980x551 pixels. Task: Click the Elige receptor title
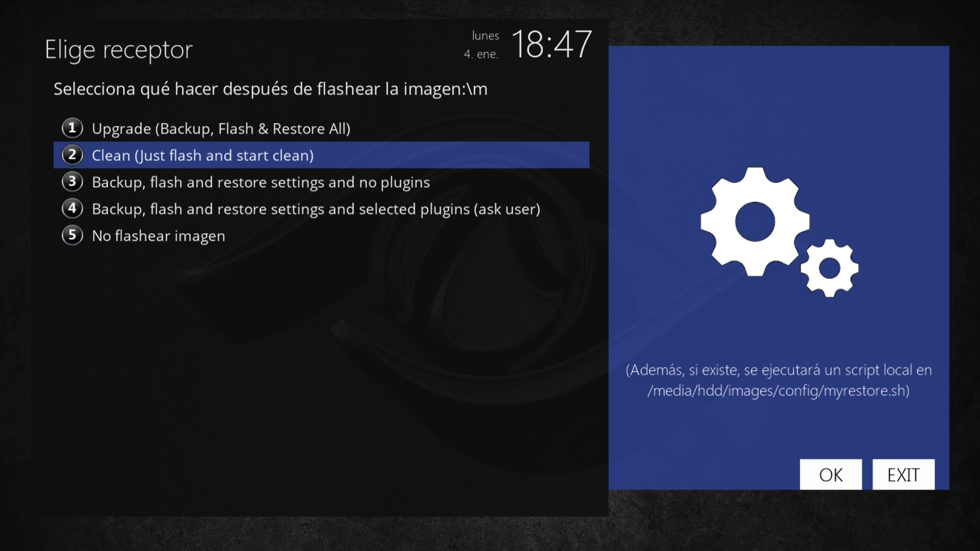coord(118,50)
